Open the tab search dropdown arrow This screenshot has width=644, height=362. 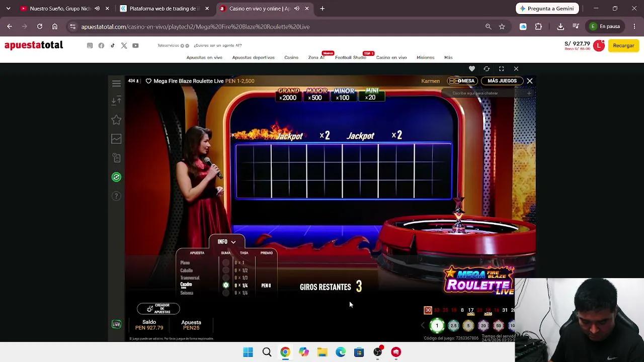click(x=8, y=9)
